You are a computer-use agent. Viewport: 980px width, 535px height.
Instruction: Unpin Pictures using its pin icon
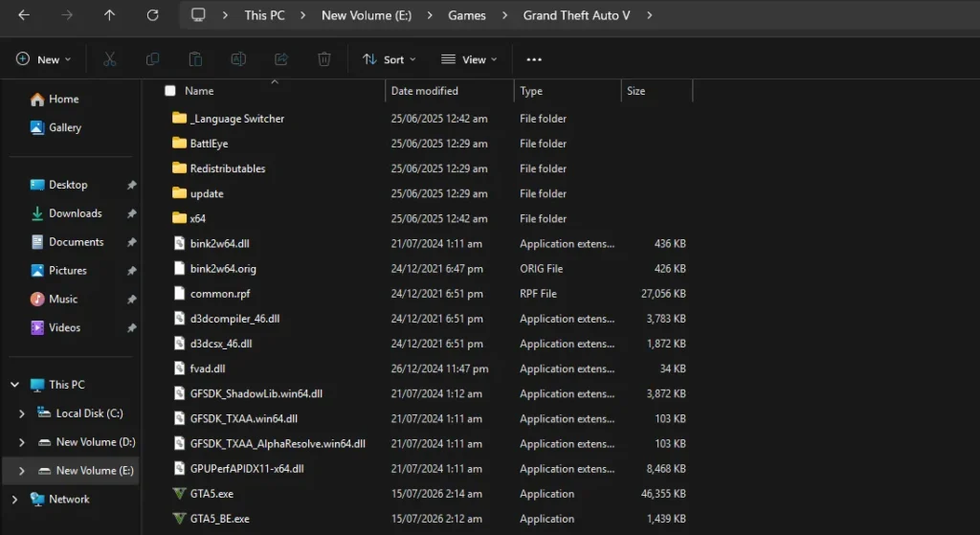click(x=131, y=271)
